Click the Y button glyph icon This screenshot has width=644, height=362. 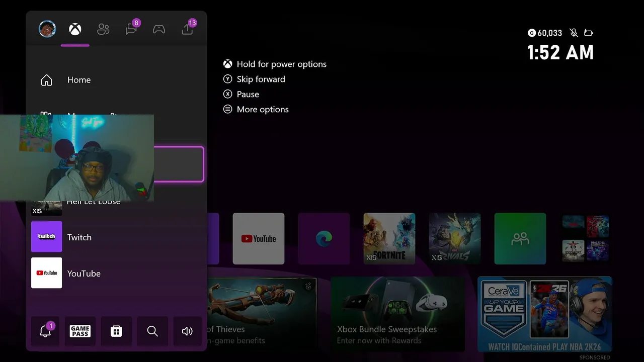pyautogui.click(x=228, y=79)
